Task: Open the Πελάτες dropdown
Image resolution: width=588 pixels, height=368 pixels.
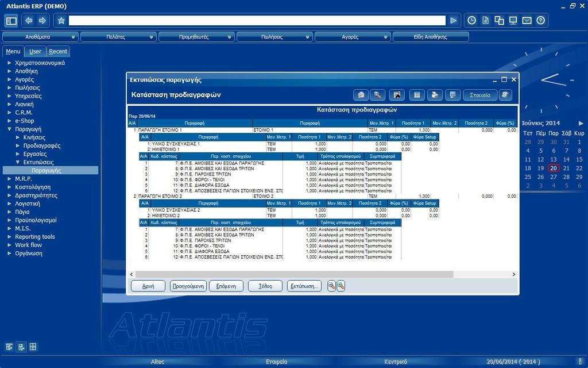Action: (x=152, y=37)
